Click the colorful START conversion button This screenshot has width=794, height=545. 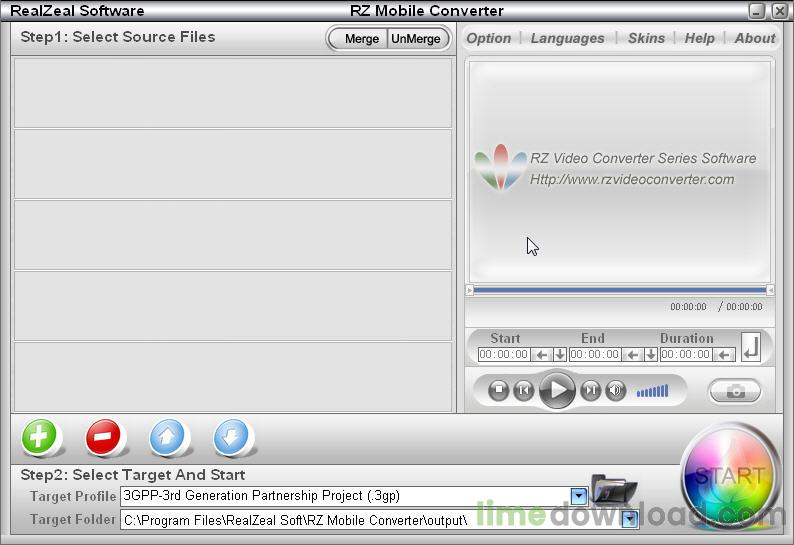(729, 476)
